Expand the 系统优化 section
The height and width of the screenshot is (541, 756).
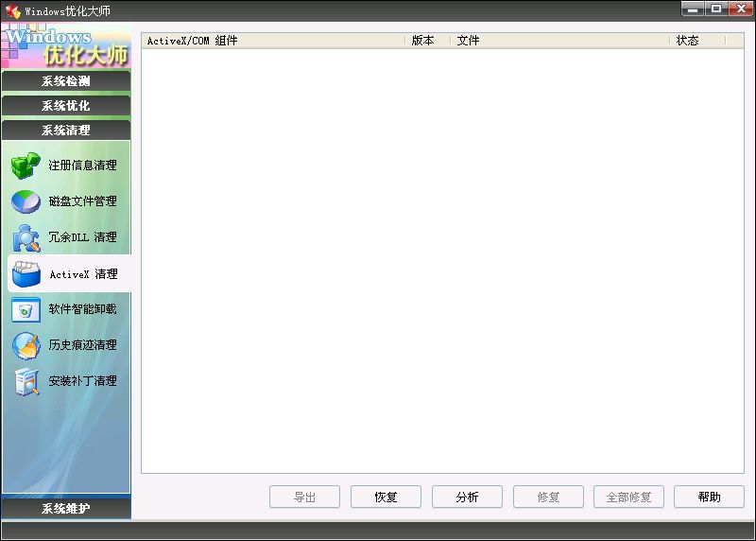pyautogui.click(x=66, y=106)
